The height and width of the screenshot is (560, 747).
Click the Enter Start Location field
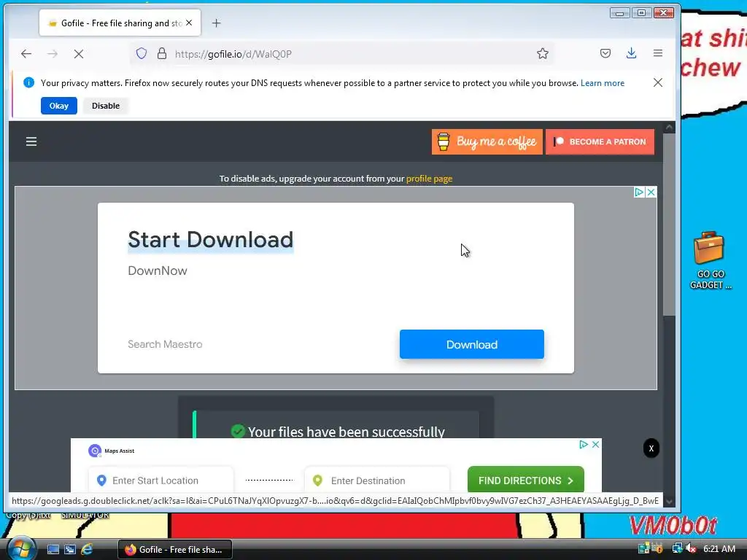pos(161,480)
